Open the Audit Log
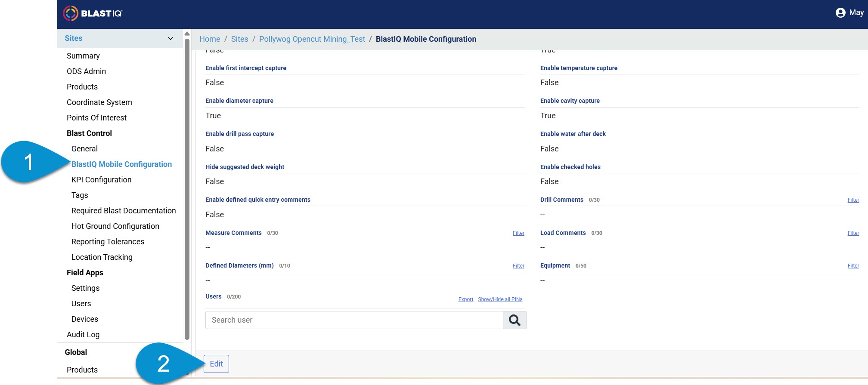Image resolution: width=868 pixels, height=385 pixels. tap(83, 335)
